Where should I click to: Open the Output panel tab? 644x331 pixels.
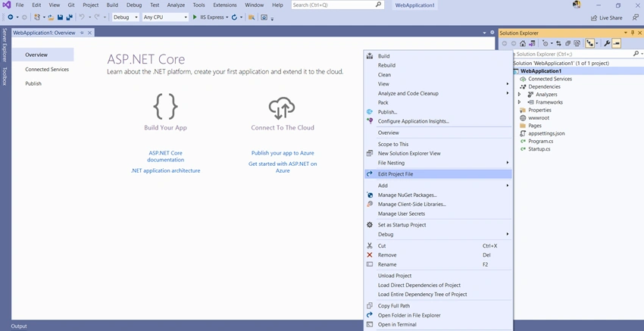(19, 326)
